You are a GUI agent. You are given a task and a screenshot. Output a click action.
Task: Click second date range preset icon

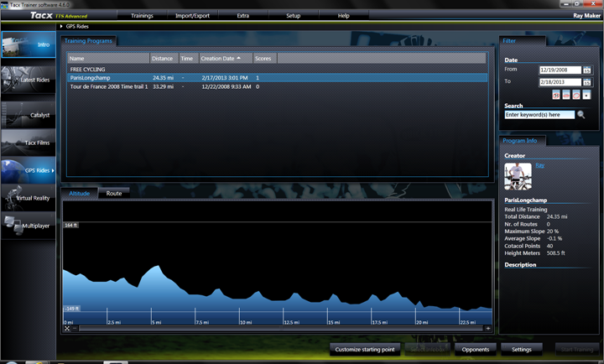pyautogui.click(x=566, y=95)
